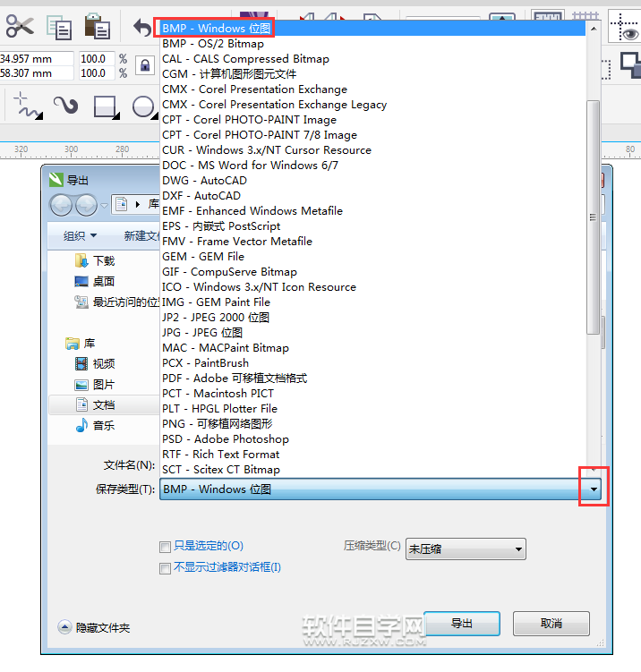Click the lower 100.0 scale percent field
The width and height of the screenshot is (641, 672).
(97, 73)
